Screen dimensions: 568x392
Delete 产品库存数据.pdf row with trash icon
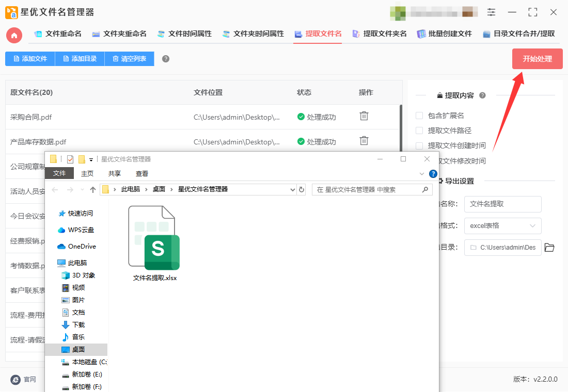point(364,141)
